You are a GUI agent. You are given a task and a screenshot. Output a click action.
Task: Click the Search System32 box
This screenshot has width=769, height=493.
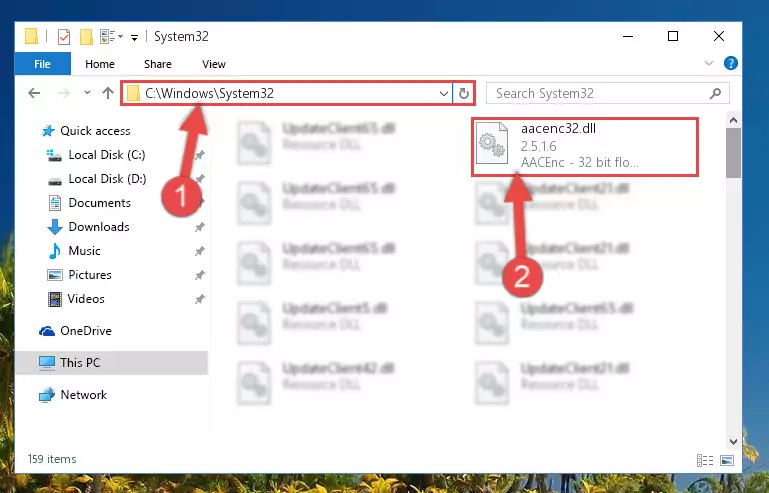coord(608,93)
